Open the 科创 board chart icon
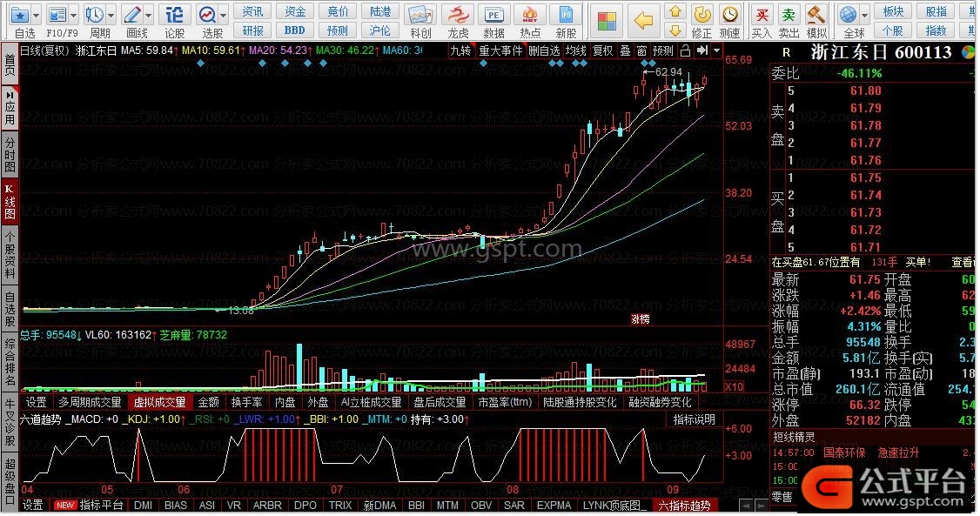 point(420,15)
